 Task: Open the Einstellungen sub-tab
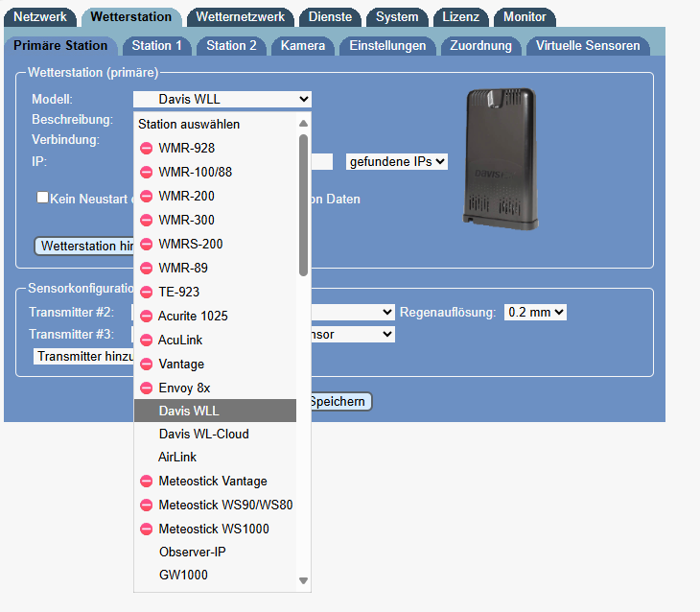387,46
